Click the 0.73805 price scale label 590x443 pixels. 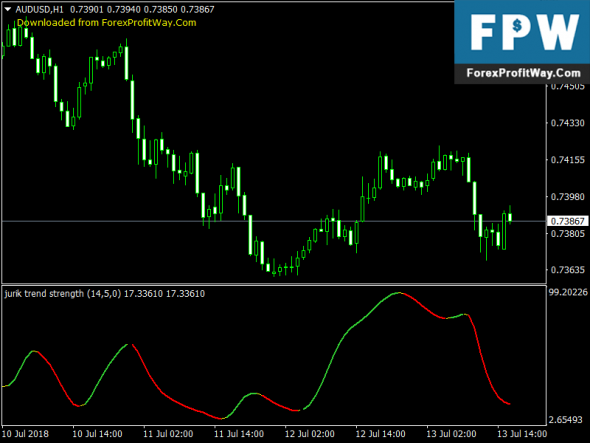pyautogui.click(x=567, y=234)
